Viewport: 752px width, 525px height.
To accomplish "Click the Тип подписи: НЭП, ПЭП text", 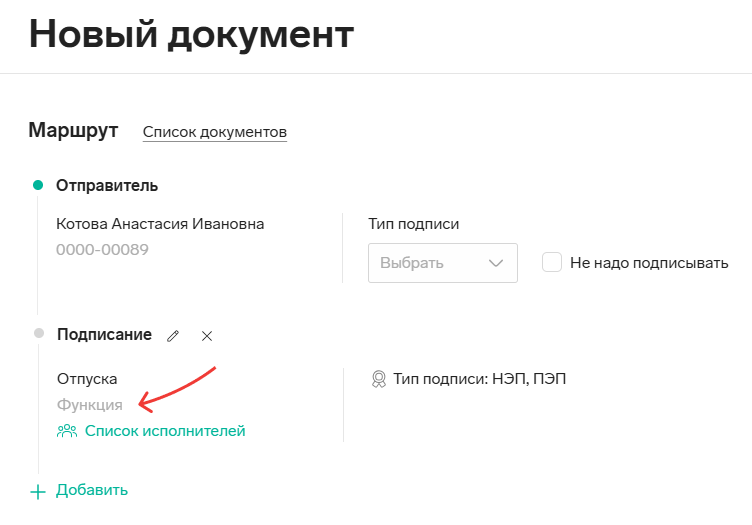I will [480, 379].
